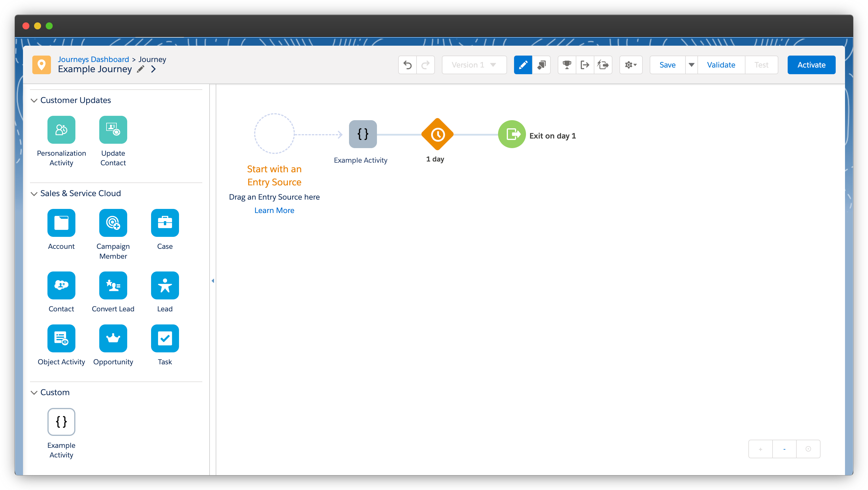
Task: Click the Test button
Action: click(761, 65)
